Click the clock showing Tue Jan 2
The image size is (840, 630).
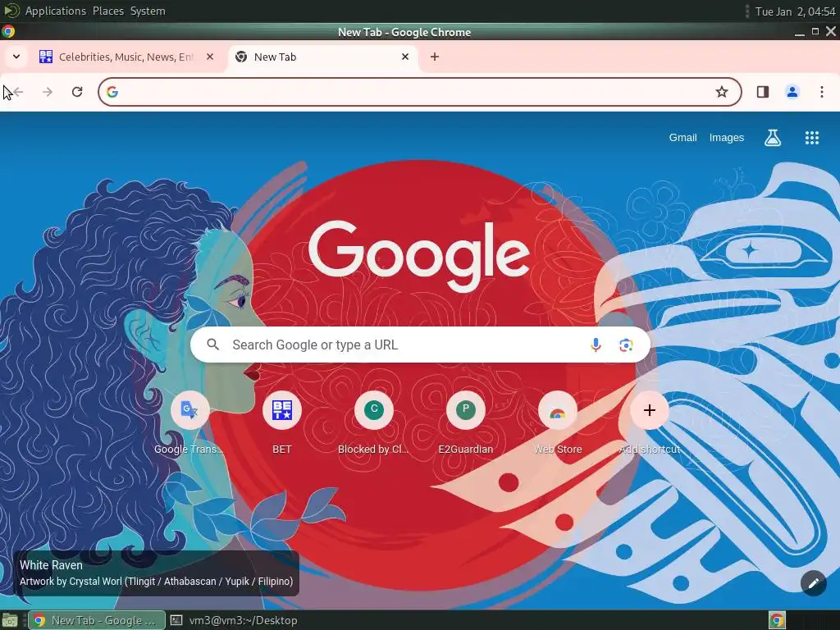pyautogui.click(x=794, y=11)
